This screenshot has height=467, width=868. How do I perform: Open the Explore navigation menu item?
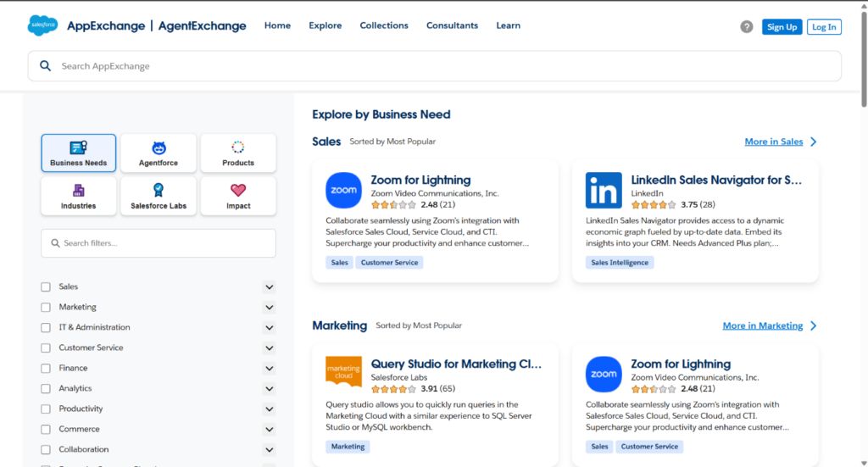click(x=325, y=25)
